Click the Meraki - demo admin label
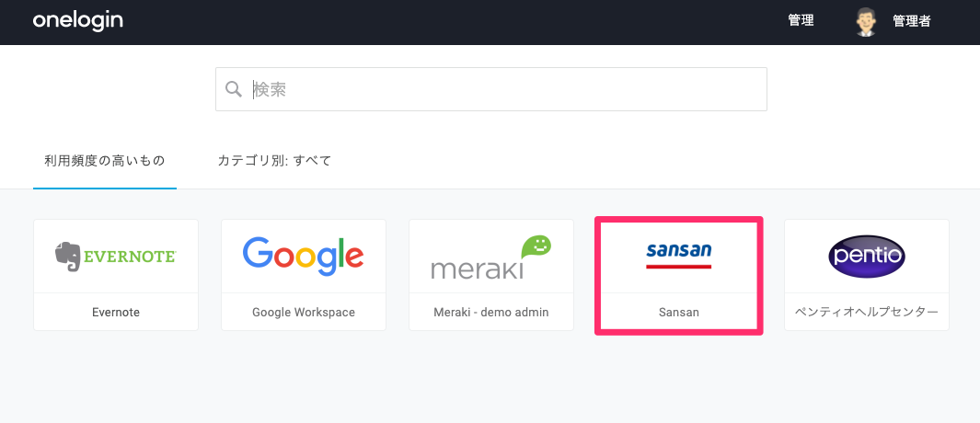Screen dimensions: 980x423 coord(491,312)
